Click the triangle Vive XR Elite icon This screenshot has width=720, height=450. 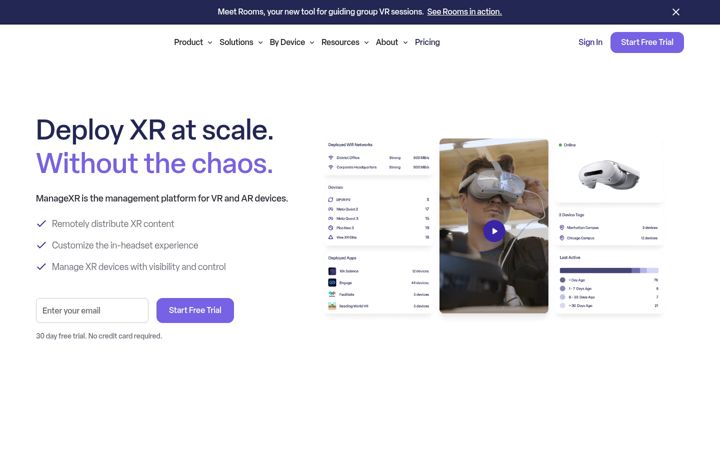tap(331, 237)
